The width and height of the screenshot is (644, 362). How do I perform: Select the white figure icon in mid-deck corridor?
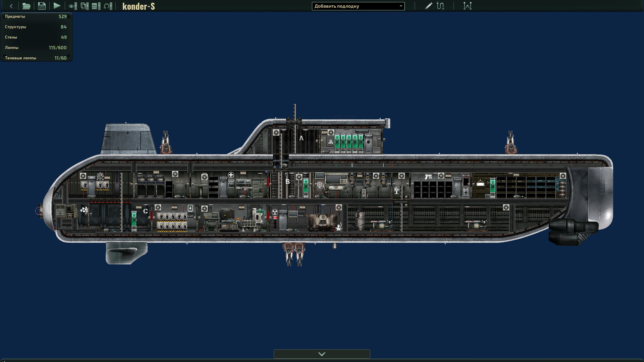(x=397, y=191)
